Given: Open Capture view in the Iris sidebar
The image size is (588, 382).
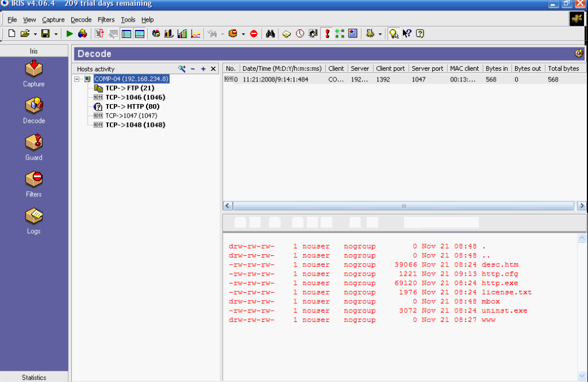Looking at the screenshot, I should [34, 74].
